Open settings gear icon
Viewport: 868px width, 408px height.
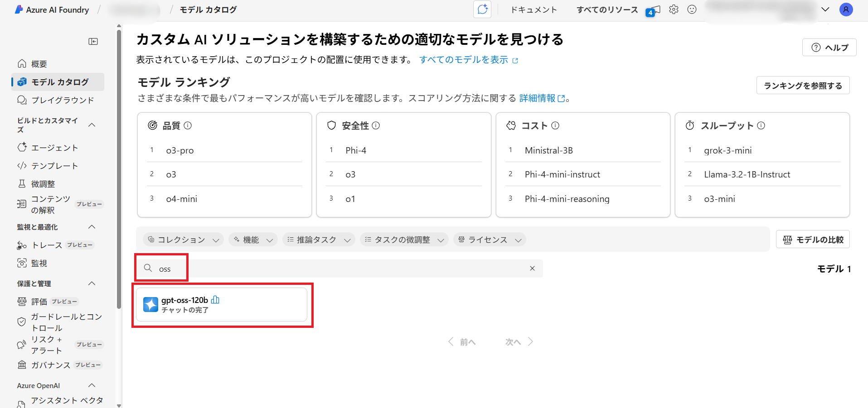pyautogui.click(x=674, y=10)
